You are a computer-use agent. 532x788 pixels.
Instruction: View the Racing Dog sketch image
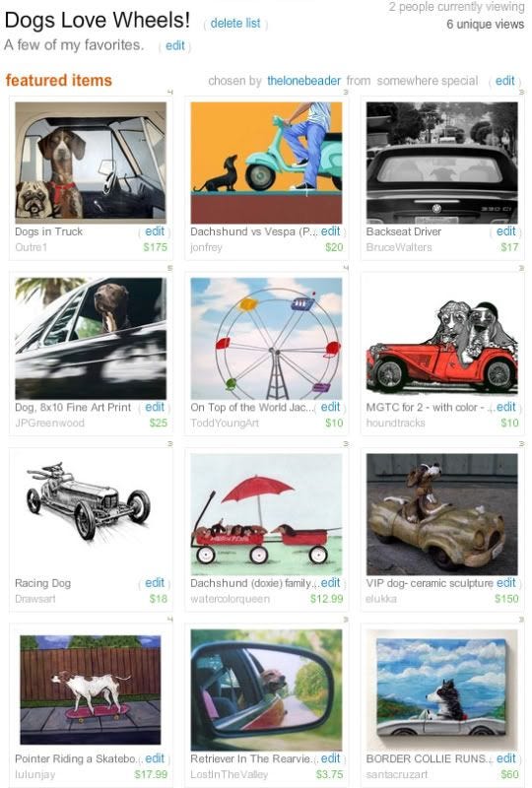[x=89, y=501]
